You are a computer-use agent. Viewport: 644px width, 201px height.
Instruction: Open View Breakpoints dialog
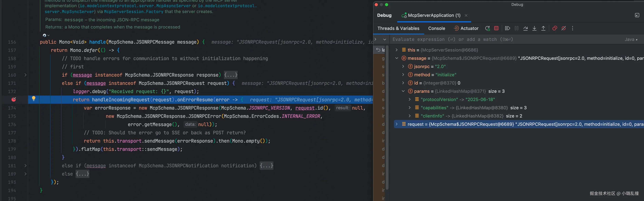coord(555,28)
